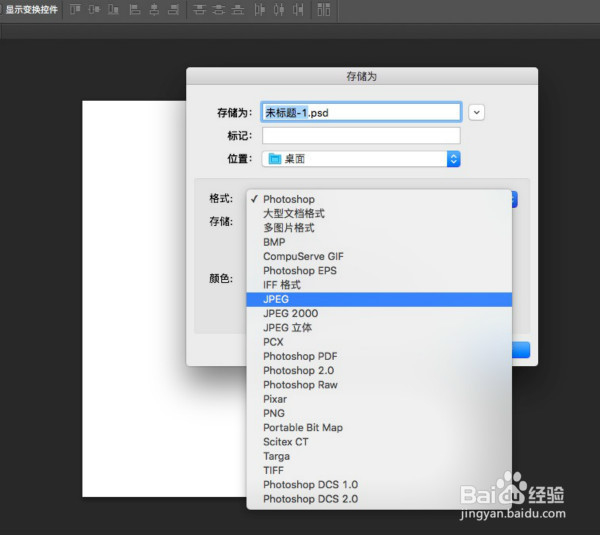Choose Portable Bit Map format
The width and height of the screenshot is (600, 535).
coord(379,428)
